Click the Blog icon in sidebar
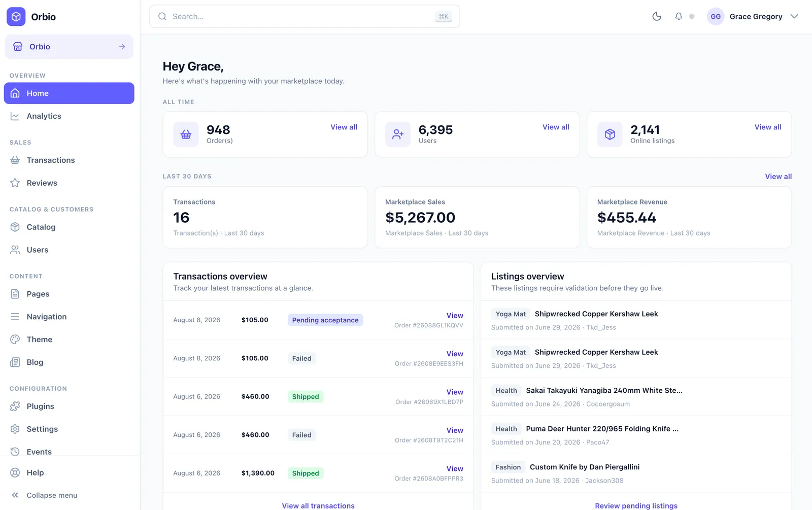This screenshot has width=812, height=510. (15, 362)
